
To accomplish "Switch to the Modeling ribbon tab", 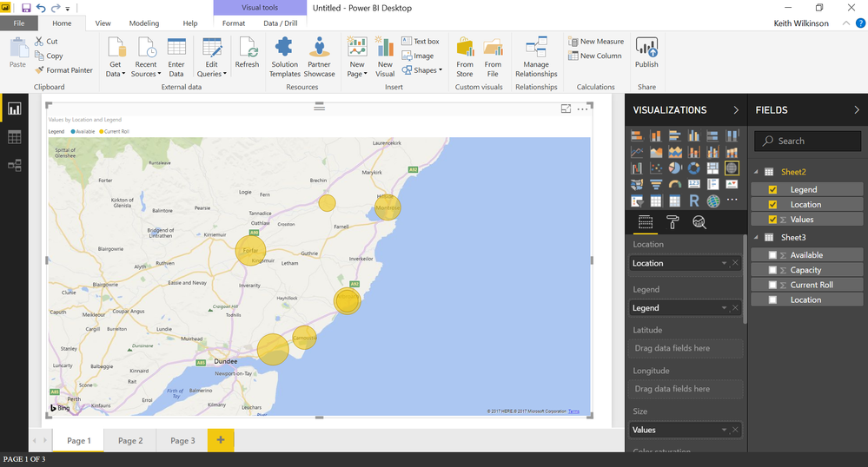I will (x=144, y=23).
